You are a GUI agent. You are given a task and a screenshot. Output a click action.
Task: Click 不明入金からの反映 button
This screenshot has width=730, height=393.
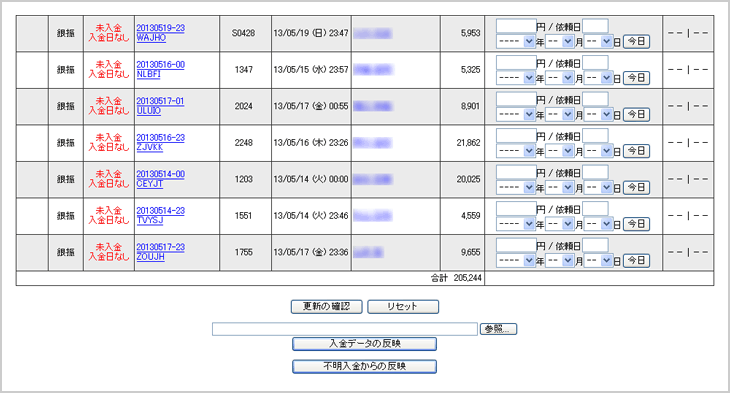(x=365, y=366)
